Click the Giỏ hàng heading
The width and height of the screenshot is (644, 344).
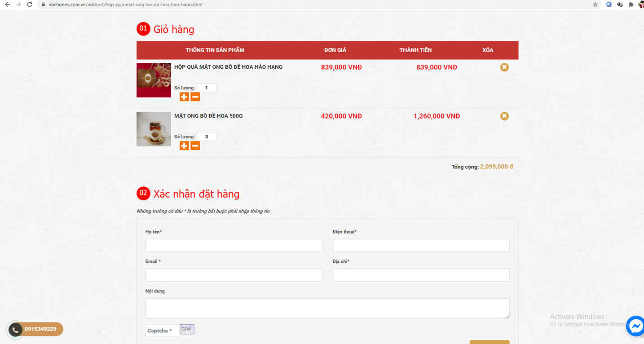(174, 30)
